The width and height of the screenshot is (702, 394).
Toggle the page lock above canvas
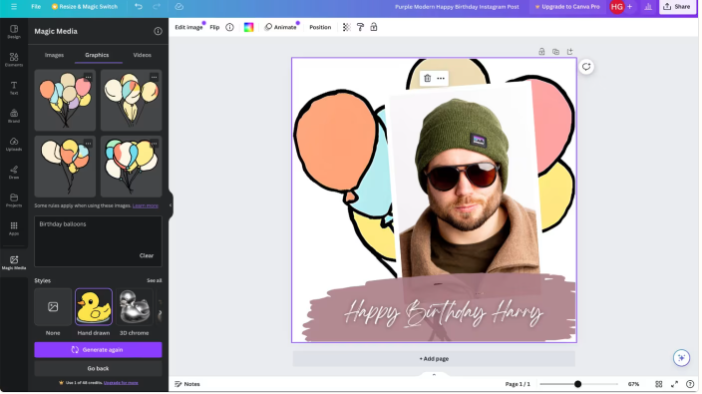tap(542, 51)
